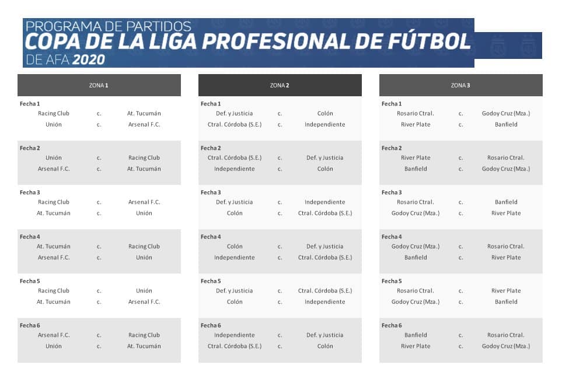Select Def. y Justicia in Zona 2 Fecha 1
This screenshot has height=392, width=569.
[235, 114]
